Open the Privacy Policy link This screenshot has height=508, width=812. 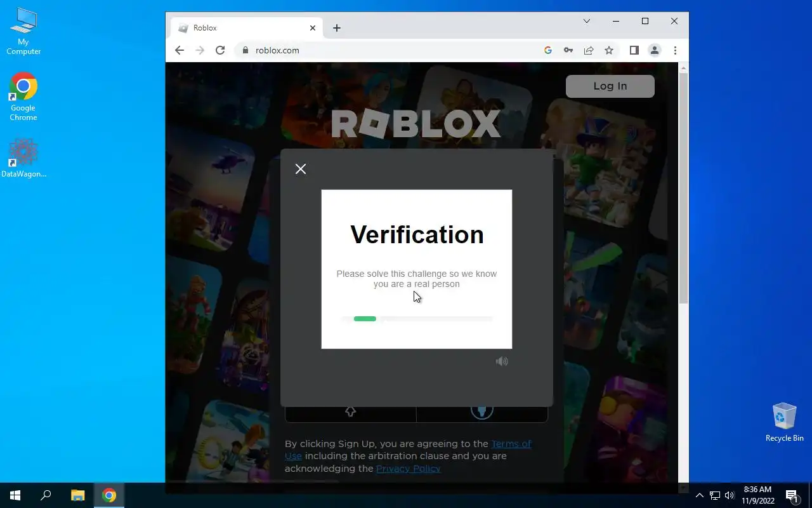click(x=408, y=469)
